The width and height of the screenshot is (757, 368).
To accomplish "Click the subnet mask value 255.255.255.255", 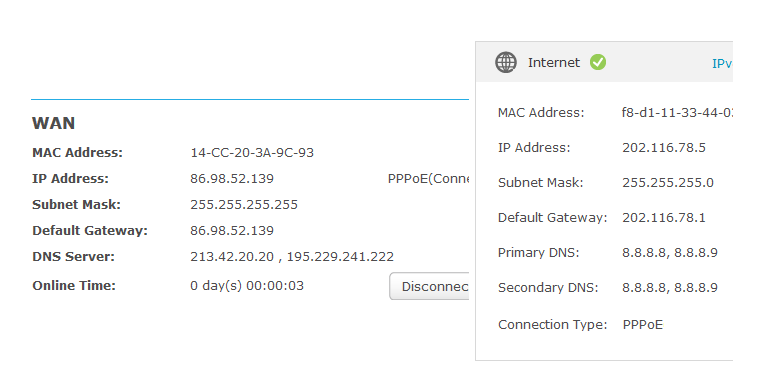I will (x=244, y=205).
